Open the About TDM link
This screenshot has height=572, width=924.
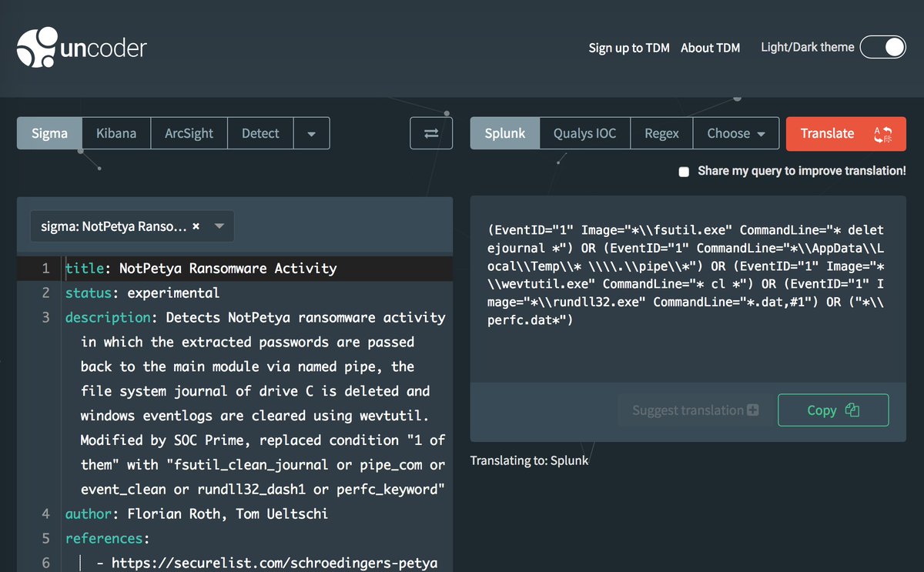(710, 48)
